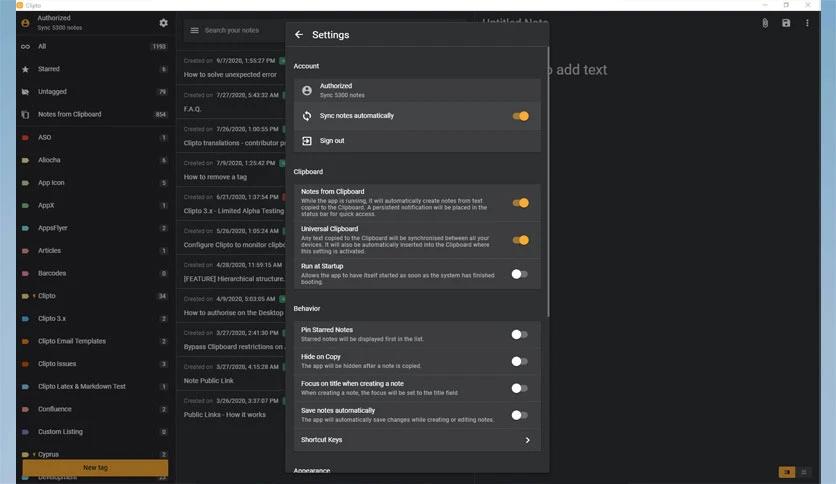
Task: Click the New tag button
Action: pos(95,467)
